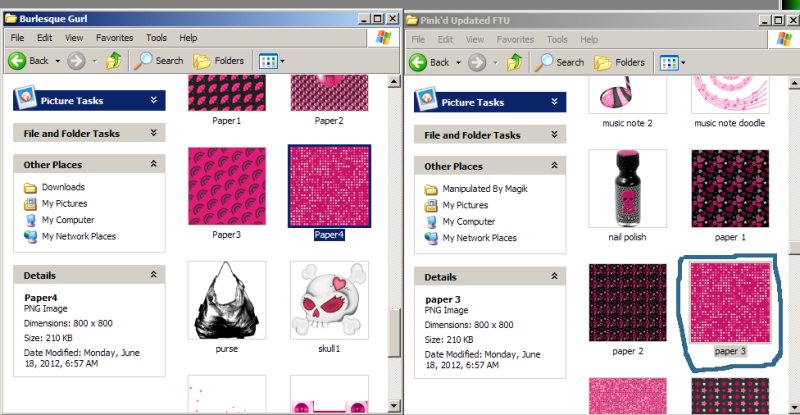This screenshot has height=415, width=800.
Task: Open Back history dropdown in Pink'd Updated FTU window
Action: pos(458,63)
